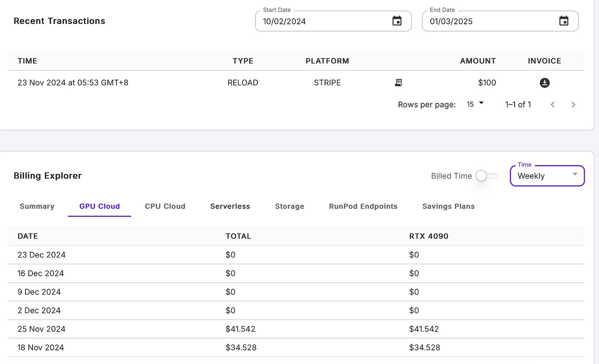The image size is (599, 364).
Task: Click the $34.528 value under RTX 4090
Action: pos(425,348)
